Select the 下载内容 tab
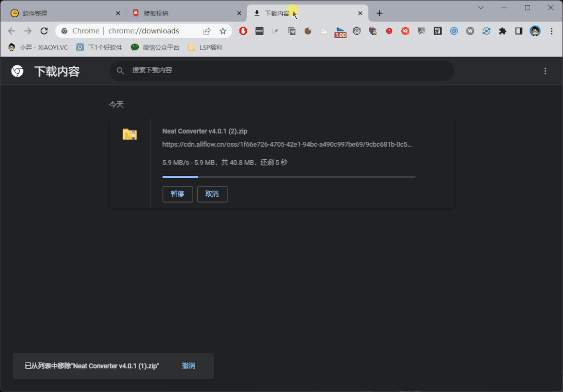Image resolution: width=563 pixels, height=392 pixels. coord(307,13)
